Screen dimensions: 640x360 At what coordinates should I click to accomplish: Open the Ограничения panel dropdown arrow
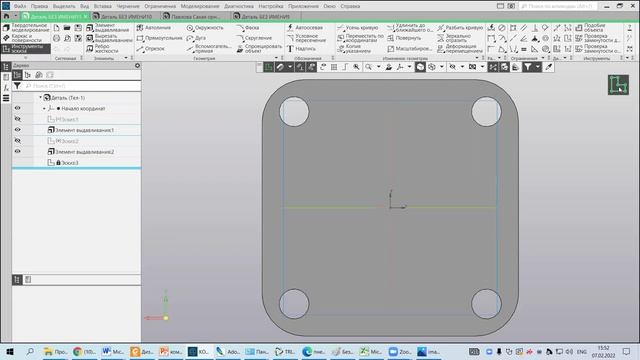[542, 58]
